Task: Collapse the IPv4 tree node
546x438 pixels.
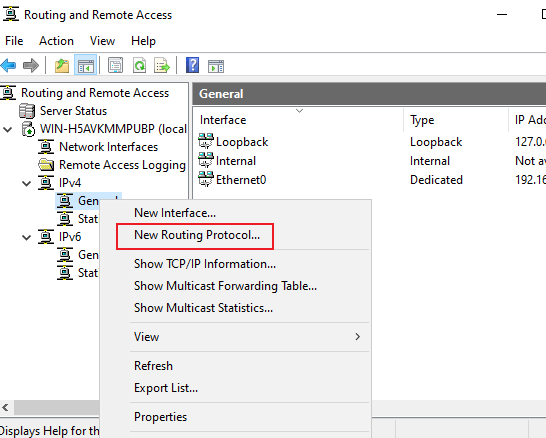Action: click(26, 183)
